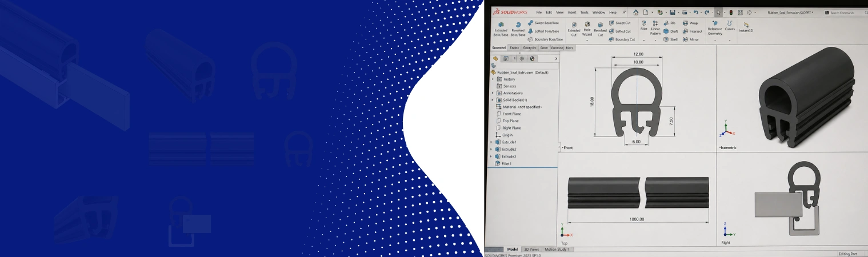Viewport: 868px width, 257px height.
Task: Open the Hole Wizard tool
Action: 587,30
